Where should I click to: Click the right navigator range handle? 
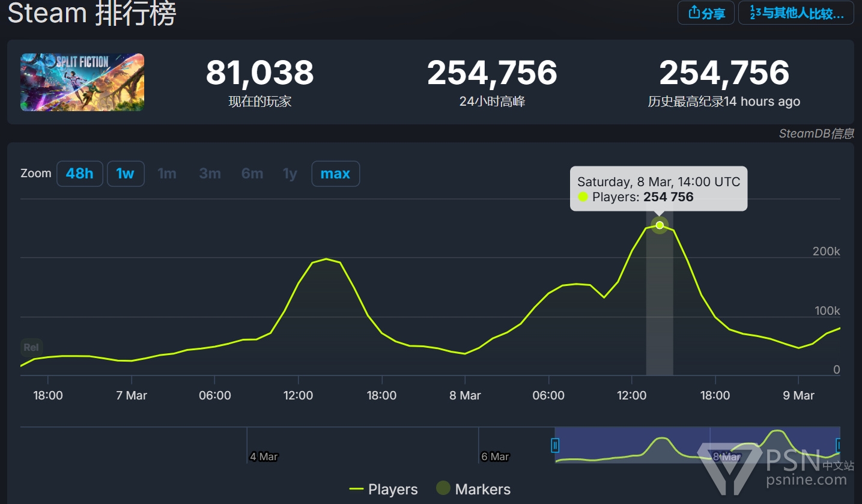839,445
